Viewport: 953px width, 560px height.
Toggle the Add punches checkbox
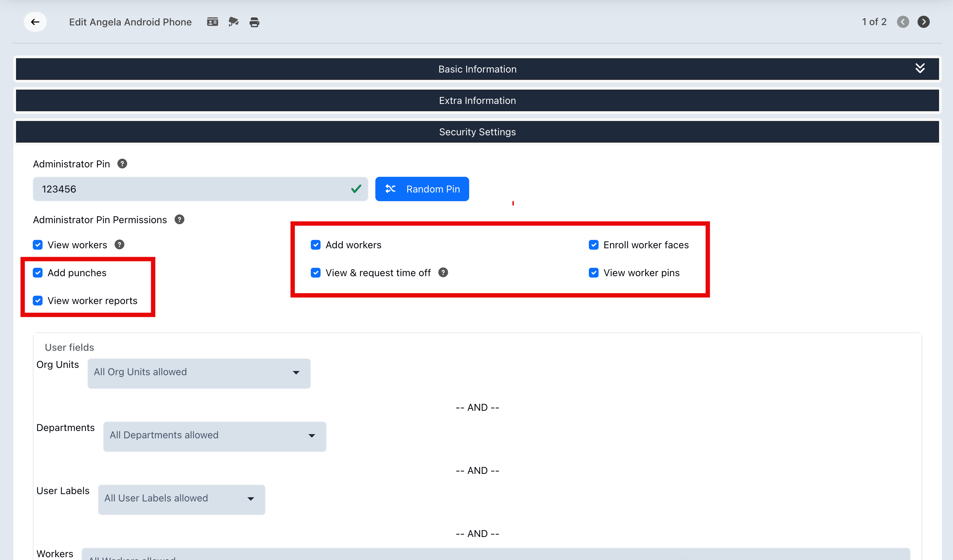coord(38,273)
